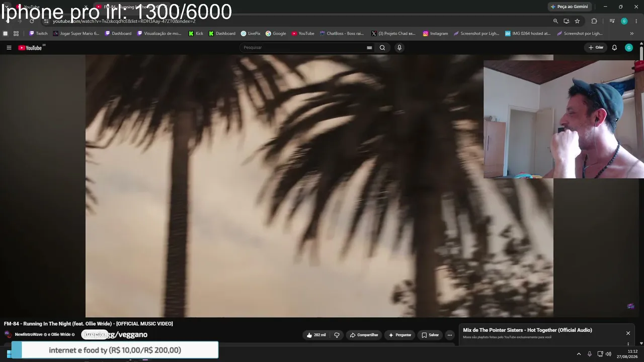Viewport: 644px width, 362px height.
Task: Open the Chrome three-dot menu
Action: [636, 21]
